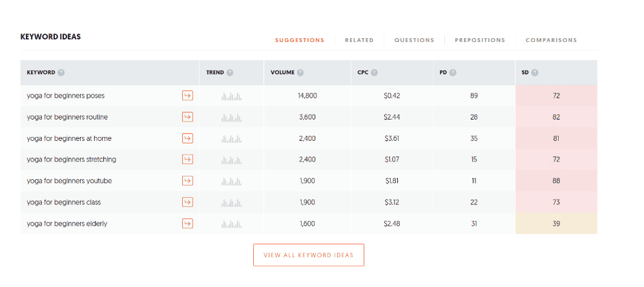Click help icon next to PD header
Image resolution: width=644 pixels, height=287 pixels.
pyautogui.click(x=453, y=72)
